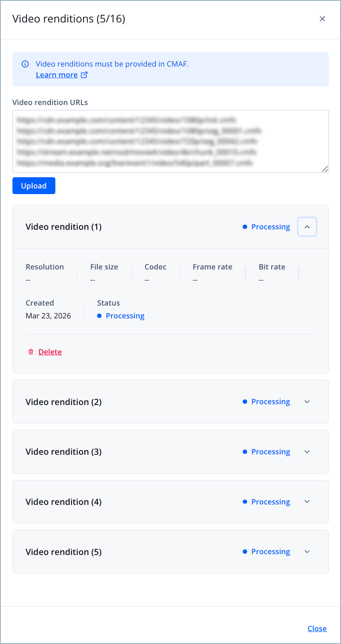The image size is (341, 644).
Task: Click the CMAF requirement message text
Action: pyautogui.click(x=112, y=64)
